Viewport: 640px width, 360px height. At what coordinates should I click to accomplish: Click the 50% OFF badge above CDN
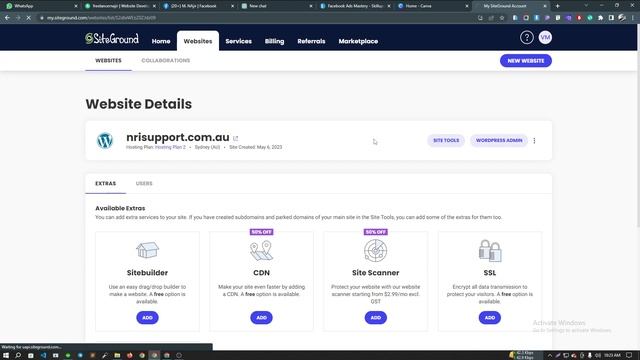262,232
